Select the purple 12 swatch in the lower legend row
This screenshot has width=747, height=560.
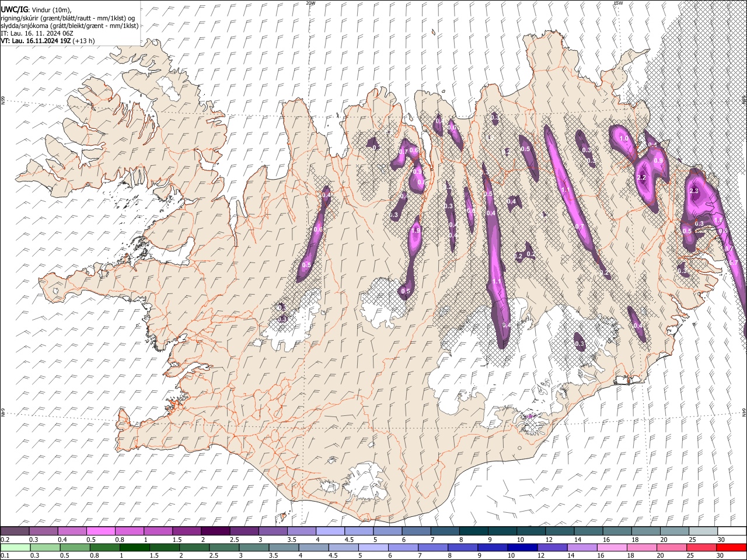click(x=552, y=547)
